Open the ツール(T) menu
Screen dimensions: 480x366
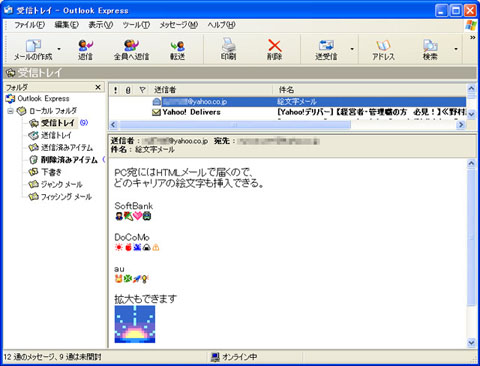136,25
